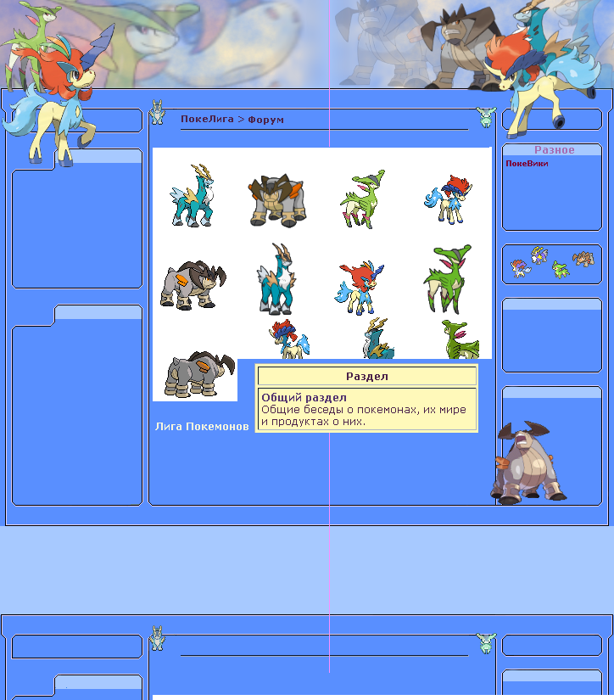614x700 pixels.
Task: Click the Форум breadcrumb text
Action: [x=266, y=120]
